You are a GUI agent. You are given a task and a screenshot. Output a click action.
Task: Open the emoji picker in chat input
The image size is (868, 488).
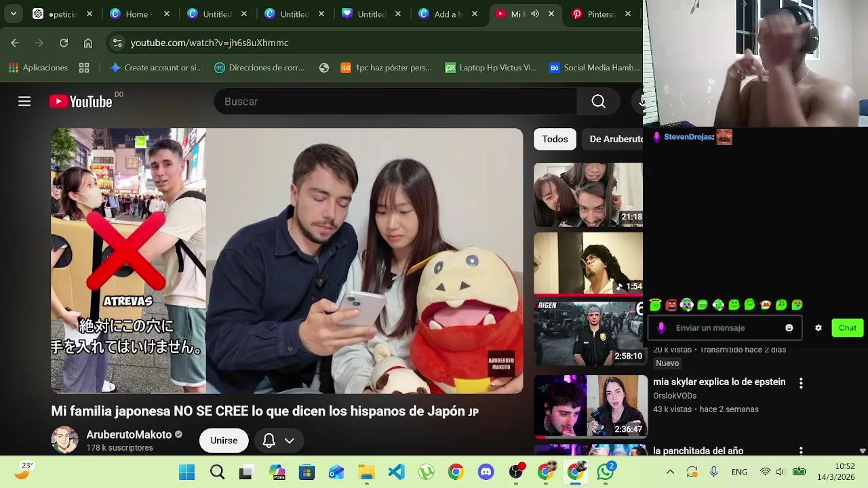pyautogui.click(x=789, y=328)
